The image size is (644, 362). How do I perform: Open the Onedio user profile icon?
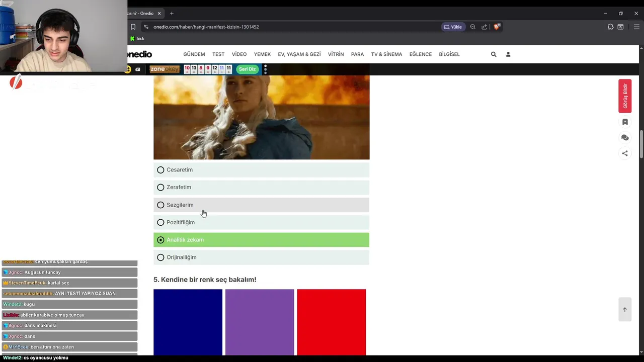click(508, 54)
